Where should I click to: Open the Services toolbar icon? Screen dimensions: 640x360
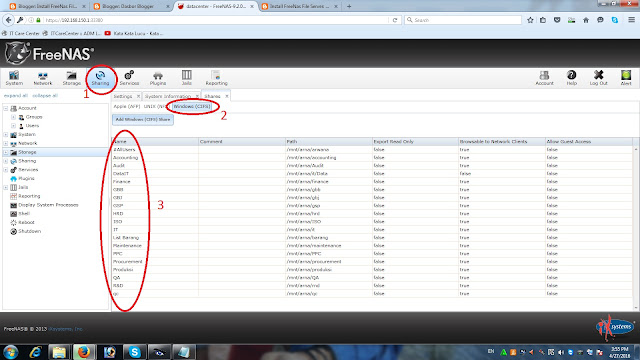pos(129,78)
